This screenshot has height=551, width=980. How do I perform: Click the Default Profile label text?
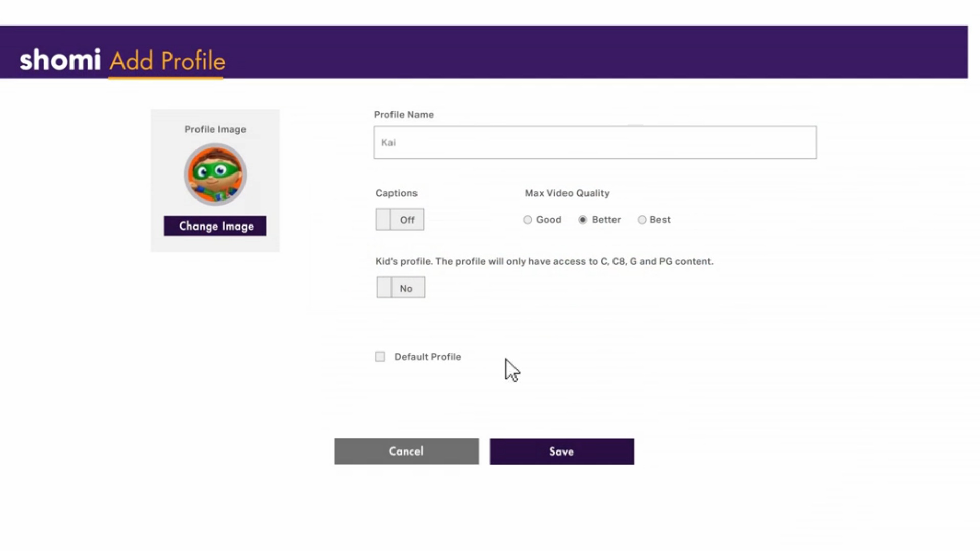[x=427, y=357]
